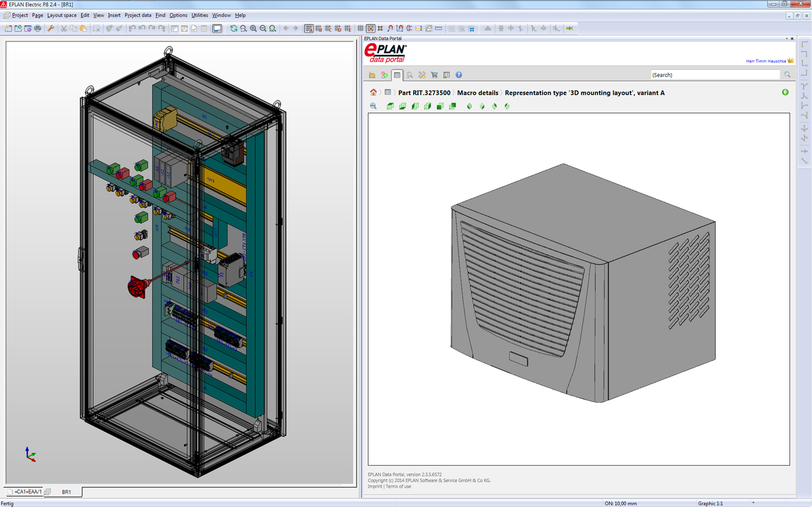The width and height of the screenshot is (812, 507).
Task: Select the first green 3D cube view icon
Action: pos(390,106)
